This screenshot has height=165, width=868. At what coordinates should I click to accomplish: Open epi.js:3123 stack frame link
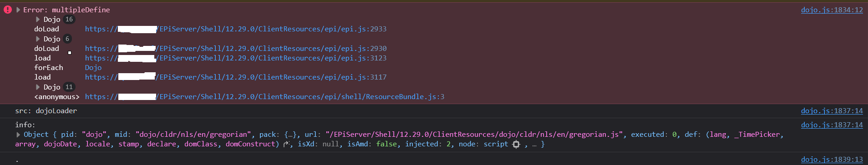pyautogui.click(x=236, y=58)
